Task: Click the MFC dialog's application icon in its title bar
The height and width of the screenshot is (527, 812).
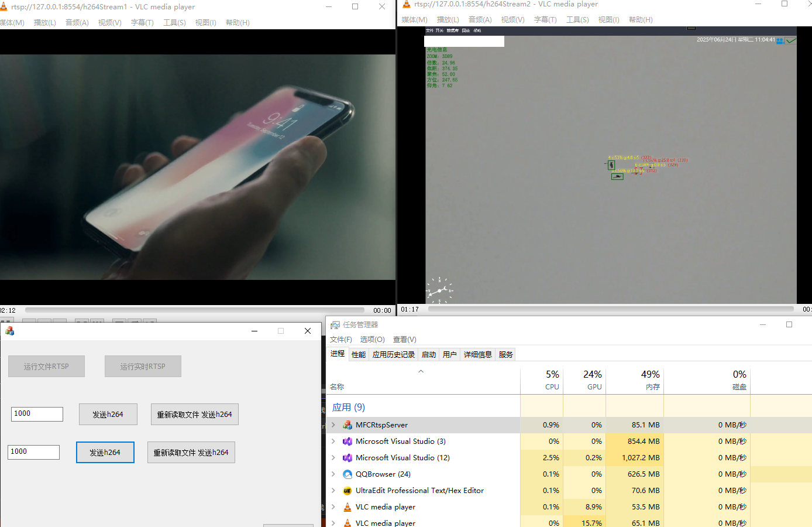Action: [9, 331]
